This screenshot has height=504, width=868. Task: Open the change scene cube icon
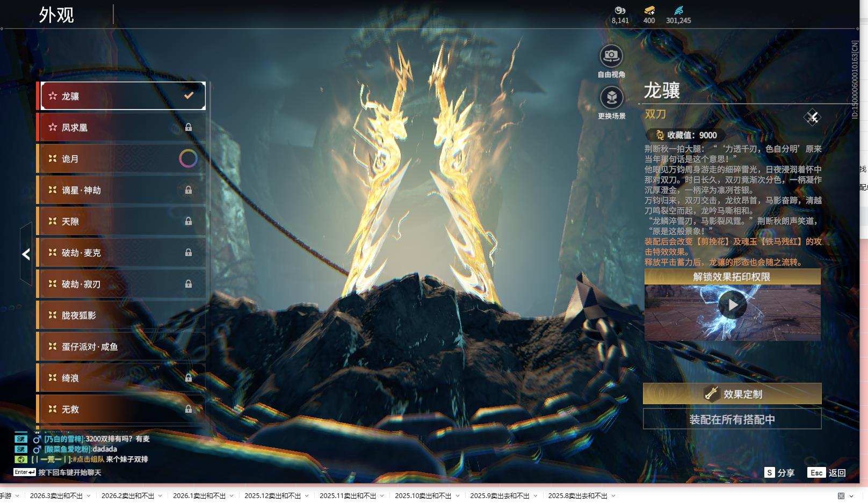(x=611, y=98)
